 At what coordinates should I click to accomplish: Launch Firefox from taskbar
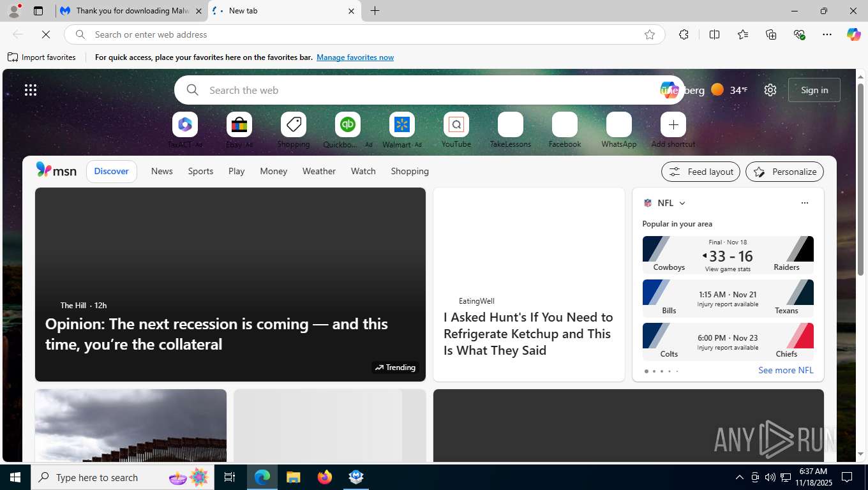[x=324, y=477]
